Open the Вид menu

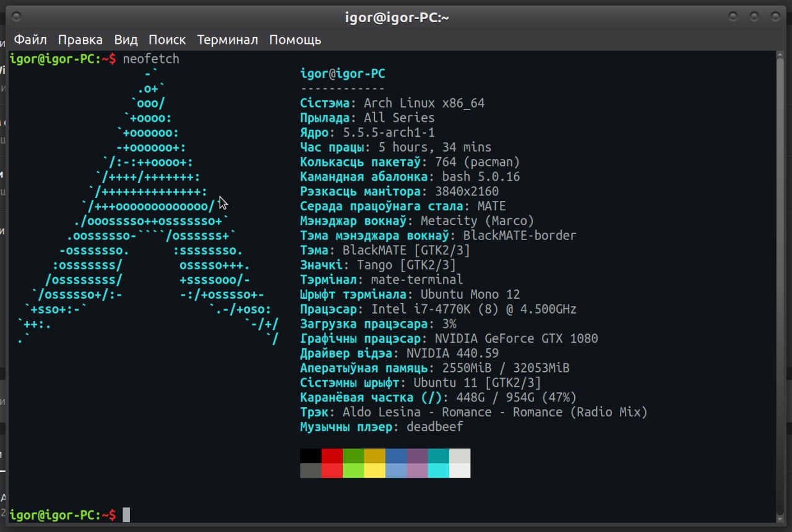coord(126,40)
